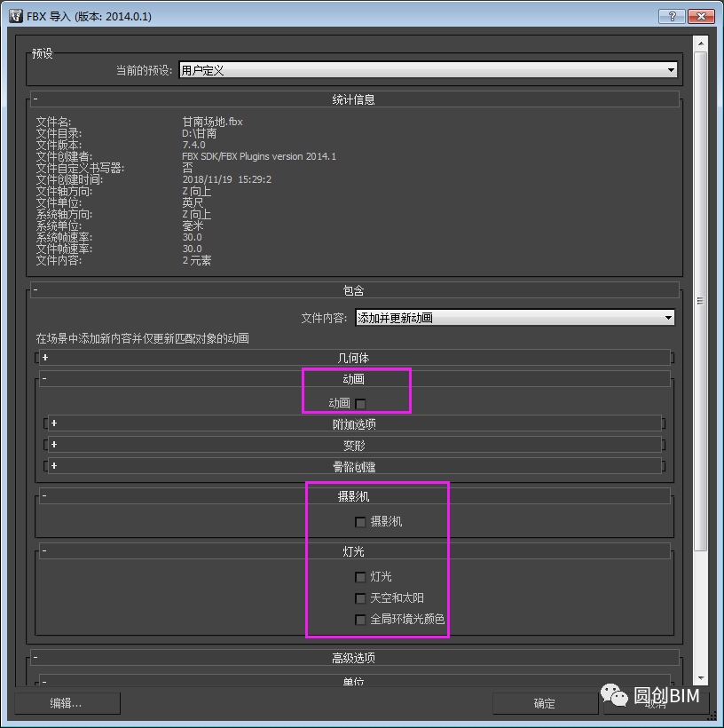724x728 pixels.
Task: Collapse the 高级选项 (Advanced options) section
Action: coord(35,659)
